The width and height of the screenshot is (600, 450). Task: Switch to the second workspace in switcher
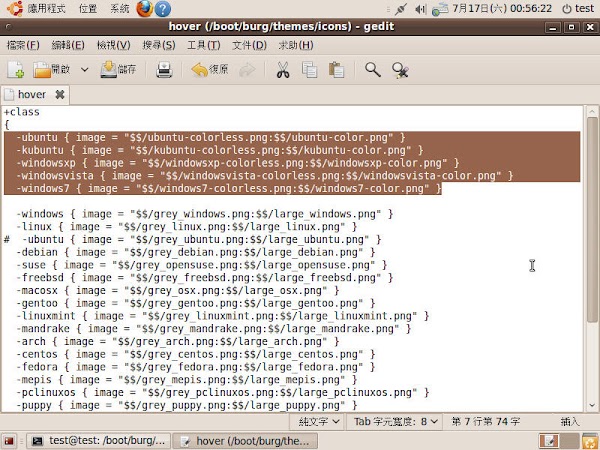click(x=569, y=441)
